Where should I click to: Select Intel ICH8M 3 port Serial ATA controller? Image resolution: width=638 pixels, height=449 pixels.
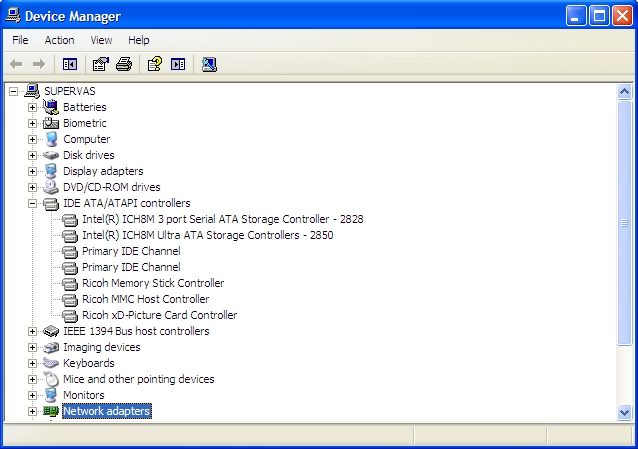click(x=223, y=219)
